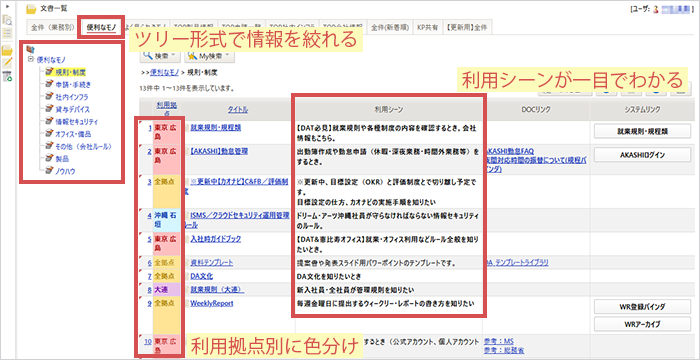Image resolution: width=700 pixels, height=360 pixels.
Task: Click the 大連 location cell
Action: tap(167, 289)
